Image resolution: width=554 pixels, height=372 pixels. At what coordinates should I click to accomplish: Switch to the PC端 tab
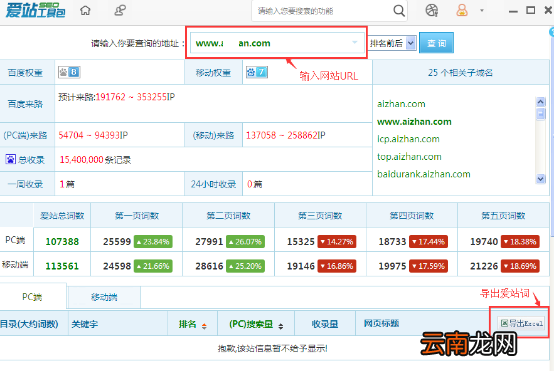point(33,297)
